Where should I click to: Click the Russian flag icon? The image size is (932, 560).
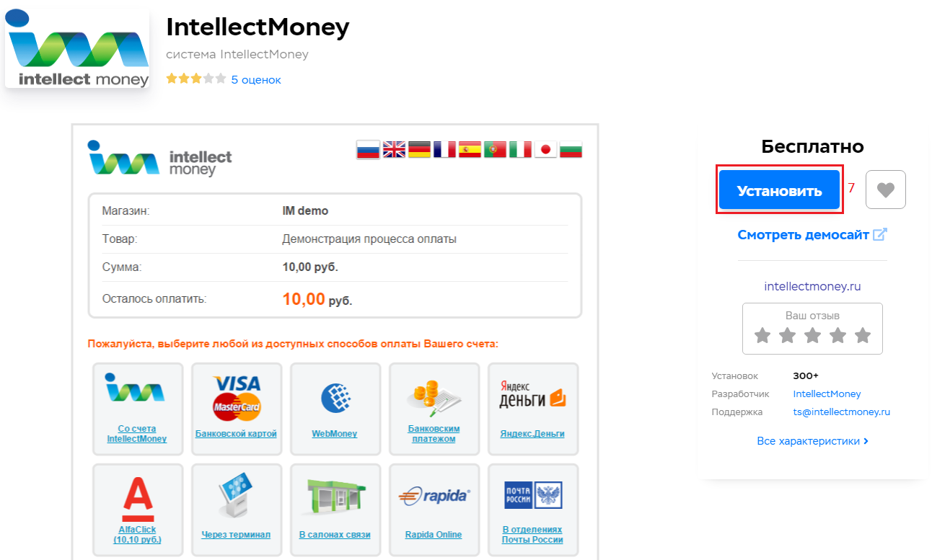click(x=368, y=149)
